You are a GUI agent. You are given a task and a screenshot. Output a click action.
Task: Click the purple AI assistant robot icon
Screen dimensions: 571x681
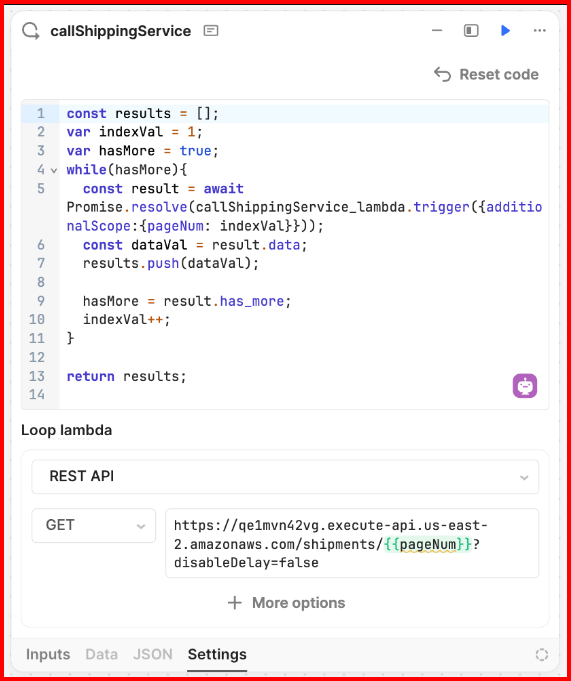(x=525, y=386)
